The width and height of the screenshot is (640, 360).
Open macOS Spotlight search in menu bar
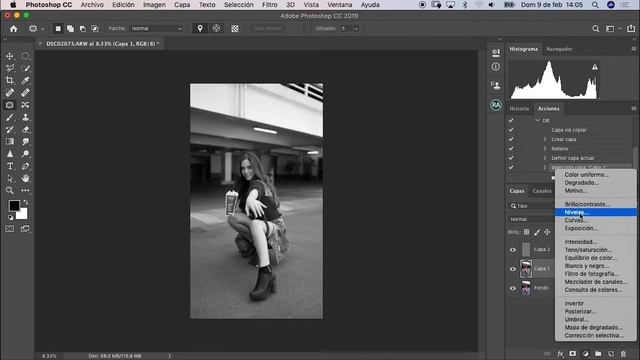(595, 5)
